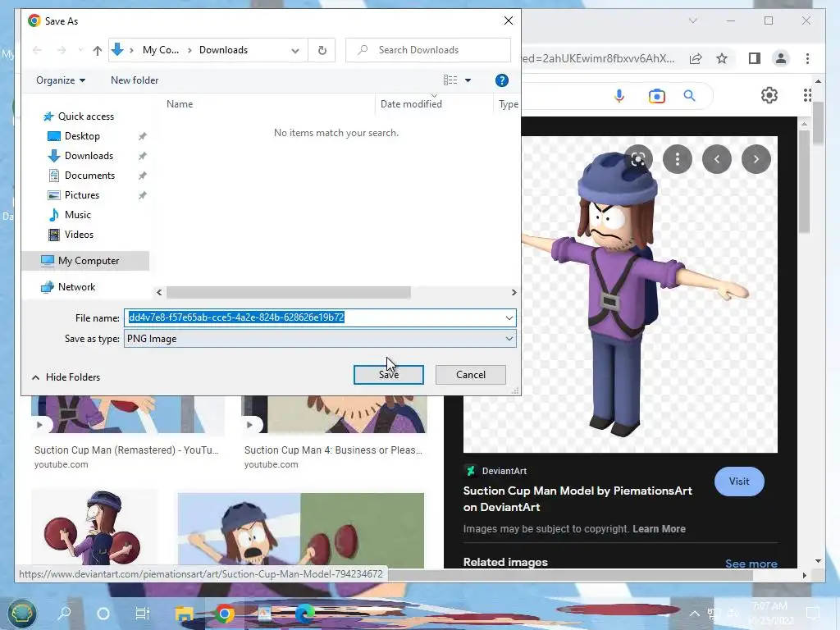
Task: Open the Chrome profile avatar icon
Action: tap(781, 58)
